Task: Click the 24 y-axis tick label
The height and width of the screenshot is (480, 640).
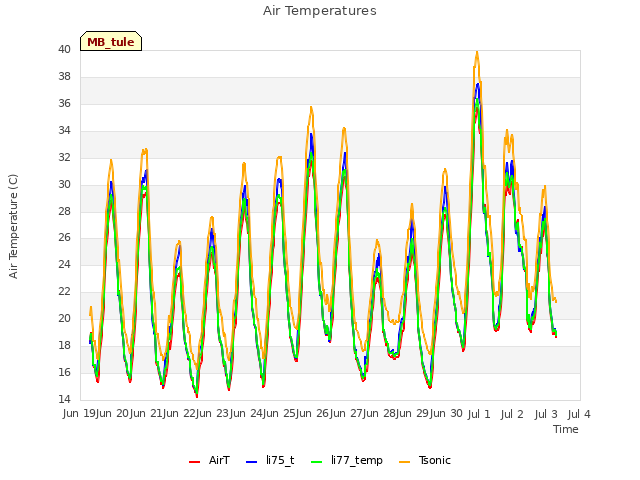Action: point(64,264)
